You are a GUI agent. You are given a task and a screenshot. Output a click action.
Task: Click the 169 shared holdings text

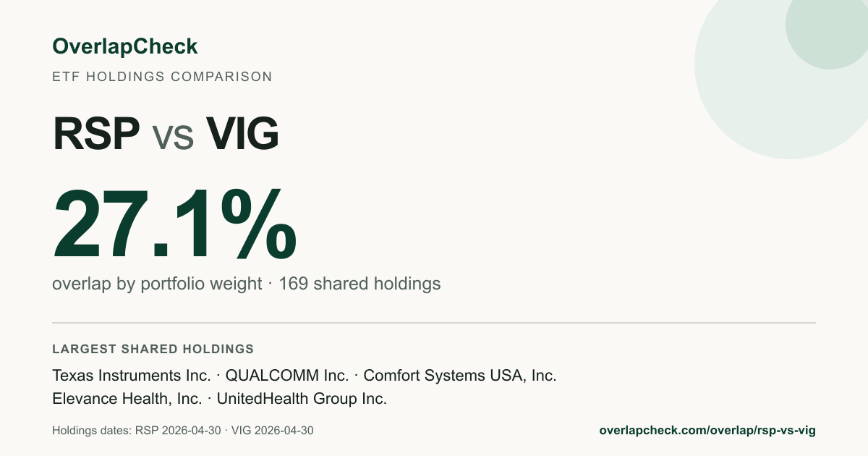[359, 284]
